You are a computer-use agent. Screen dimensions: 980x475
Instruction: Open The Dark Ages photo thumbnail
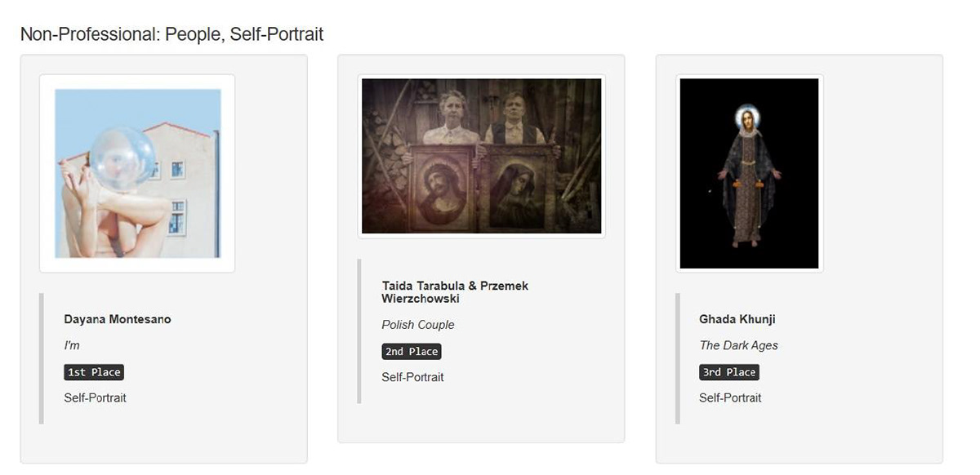749,173
